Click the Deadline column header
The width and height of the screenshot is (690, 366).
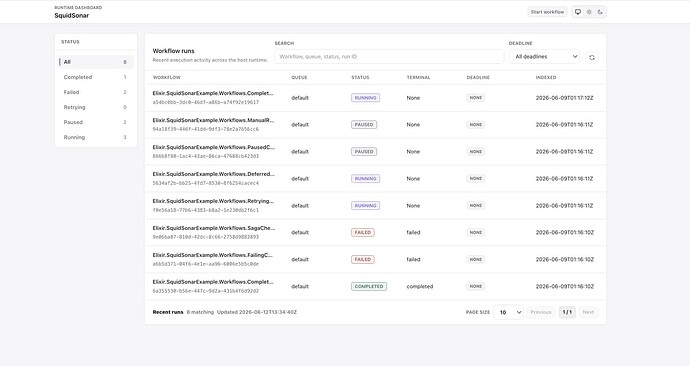pyautogui.click(x=478, y=77)
